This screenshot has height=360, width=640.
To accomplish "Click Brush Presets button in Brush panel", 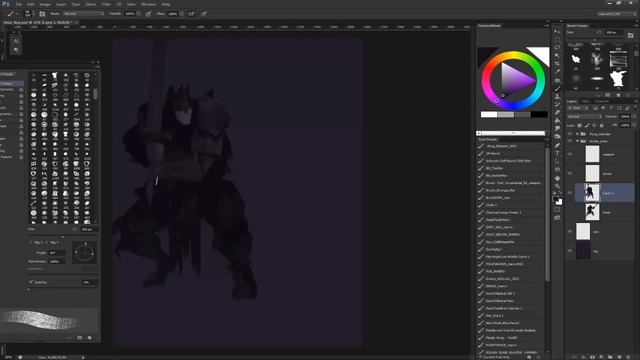I will click(x=7, y=74).
